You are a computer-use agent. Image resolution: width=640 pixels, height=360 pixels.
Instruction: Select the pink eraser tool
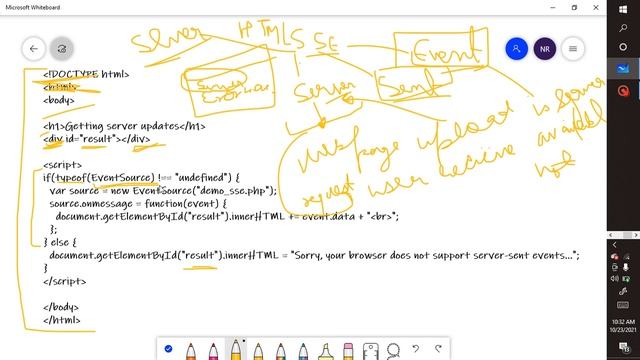pyautogui.click(x=348, y=351)
